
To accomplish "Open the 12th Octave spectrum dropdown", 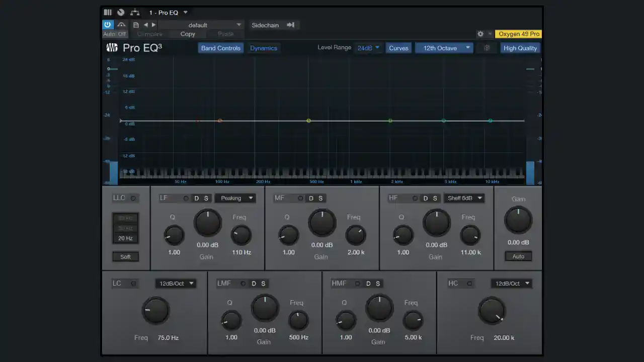I will (444, 48).
